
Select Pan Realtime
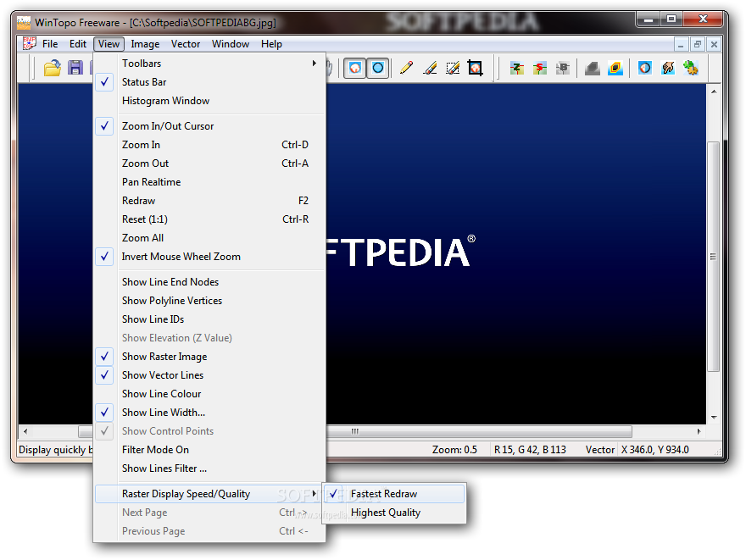click(x=209, y=182)
